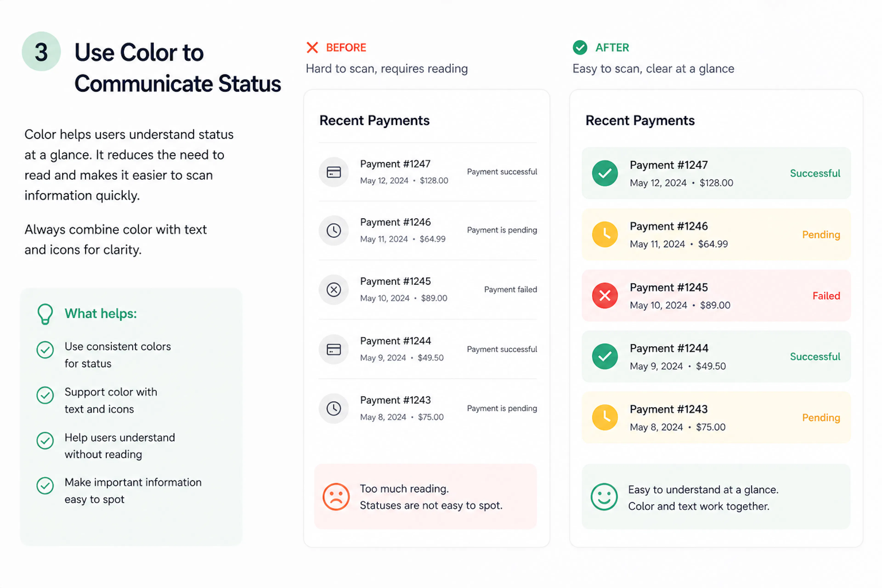882x588 pixels.
Task: Click the green checkmark icon for Payment #1247
Action: (605, 173)
